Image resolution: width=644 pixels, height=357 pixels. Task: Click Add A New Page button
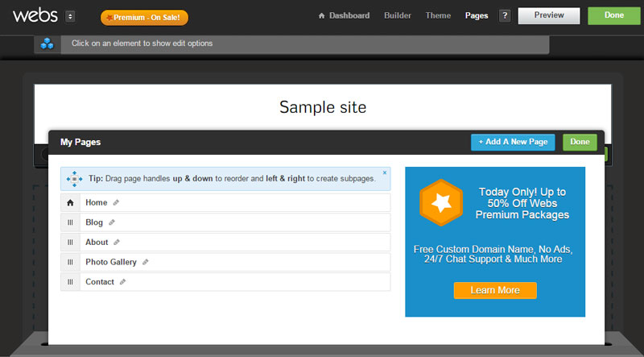(x=513, y=143)
